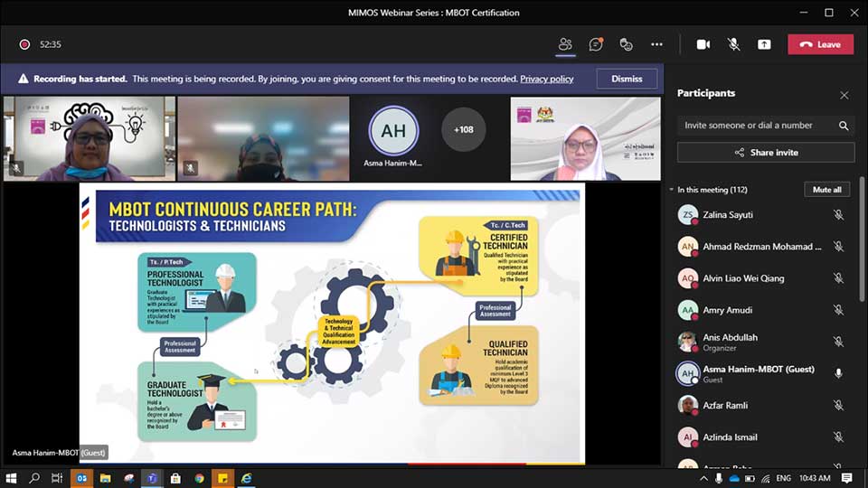Dismiss the recording notification banner

(x=627, y=80)
